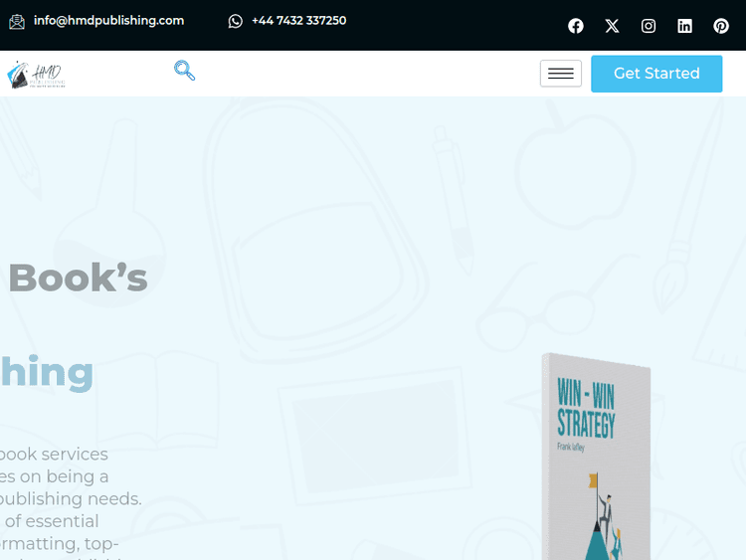Visit the X (Twitter) profile icon
Screen dimensions: 746x560
click(x=612, y=26)
